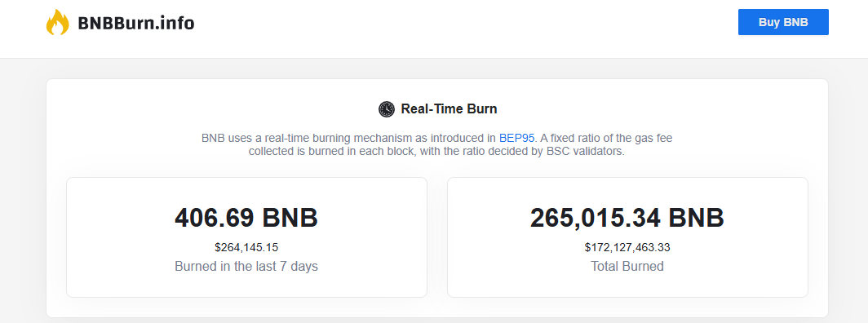Click the Total Burned label
This screenshot has height=323, width=868.
point(627,266)
